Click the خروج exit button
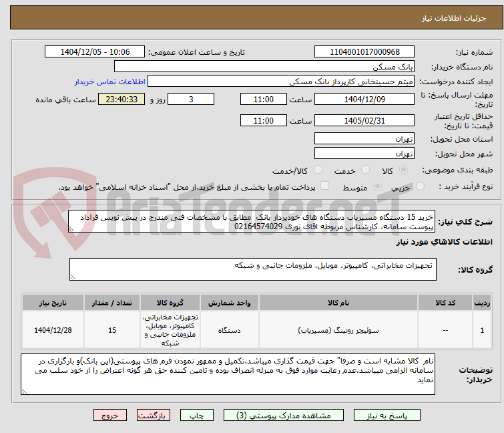 pos(110,416)
